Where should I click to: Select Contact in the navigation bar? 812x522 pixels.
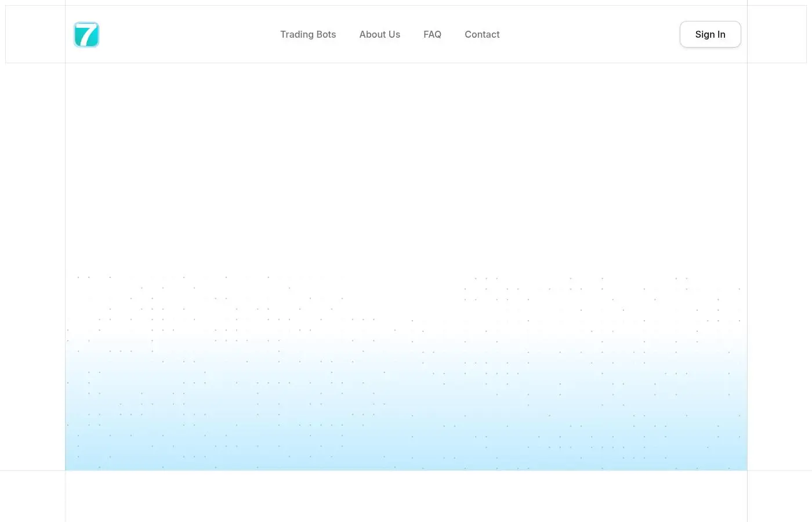(482, 34)
